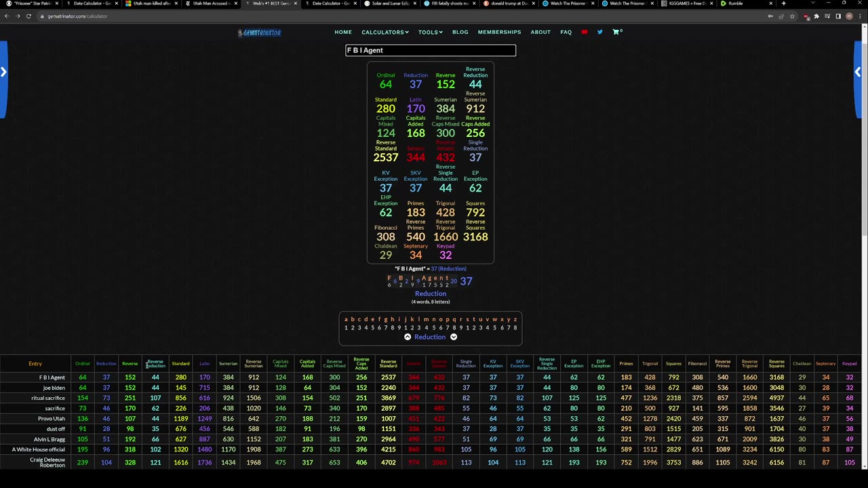The height and width of the screenshot is (488, 868).
Task: Select the Primes 183 result
Action: 416,209
